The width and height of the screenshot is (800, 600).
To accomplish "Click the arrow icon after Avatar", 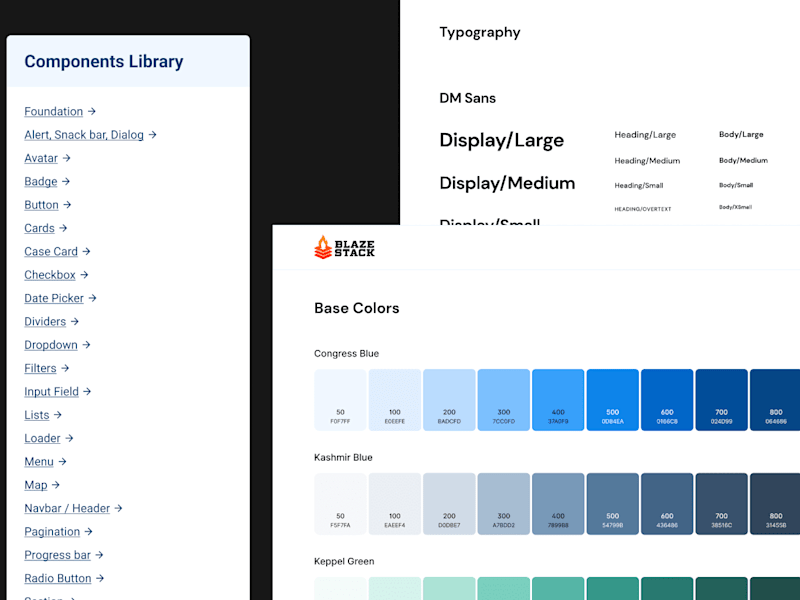I will click(x=66, y=158).
